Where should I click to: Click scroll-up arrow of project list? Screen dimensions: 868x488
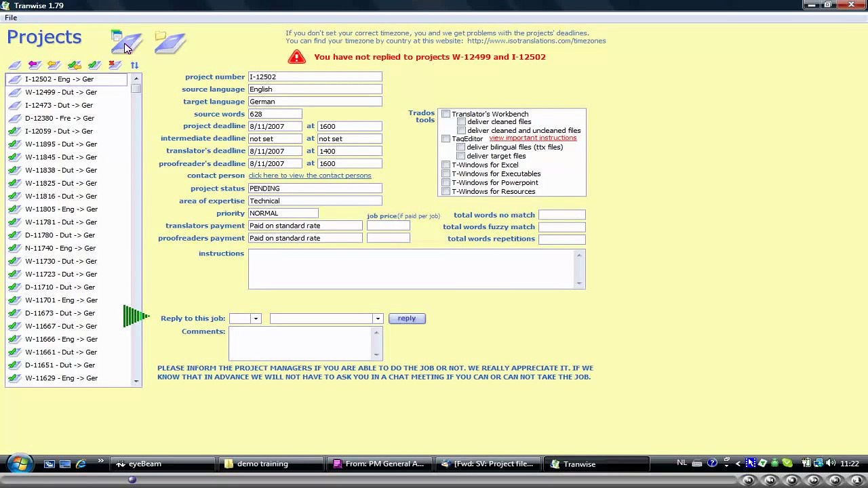(136, 79)
